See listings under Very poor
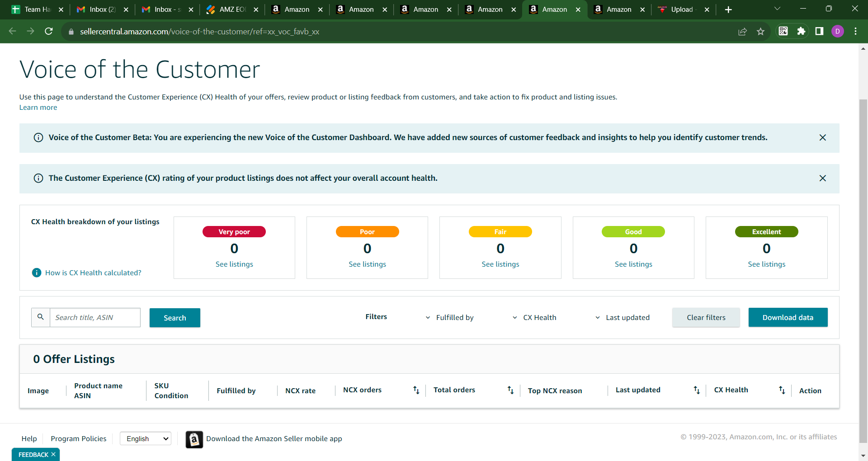 pyautogui.click(x=234, y=264)
